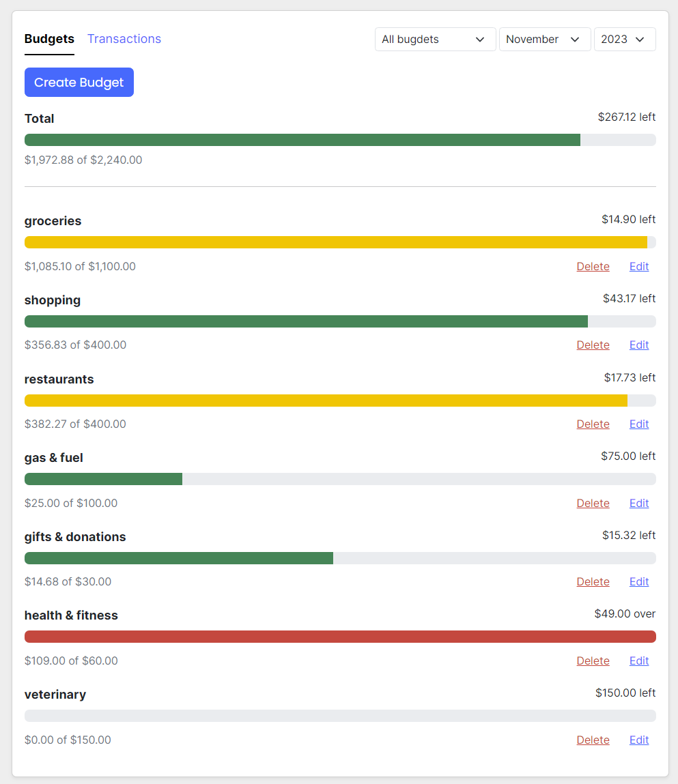Edit the groceries budget
Viewport: 678px width, 784px height.
coord(638,266)
